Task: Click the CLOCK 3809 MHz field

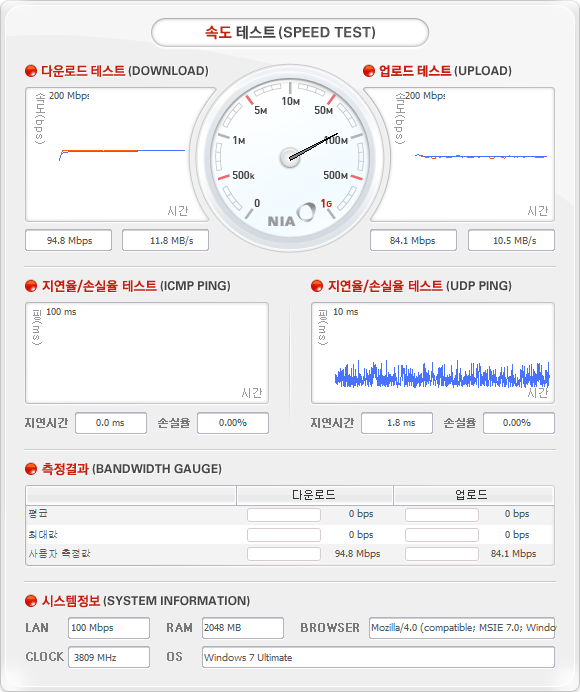Action: (109, 657)
